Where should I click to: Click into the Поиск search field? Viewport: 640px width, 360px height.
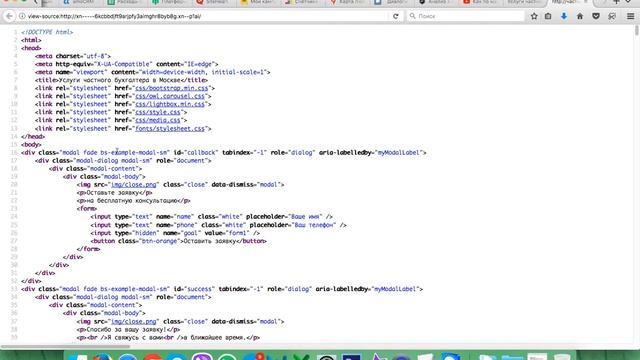click(x=465, y=16)
